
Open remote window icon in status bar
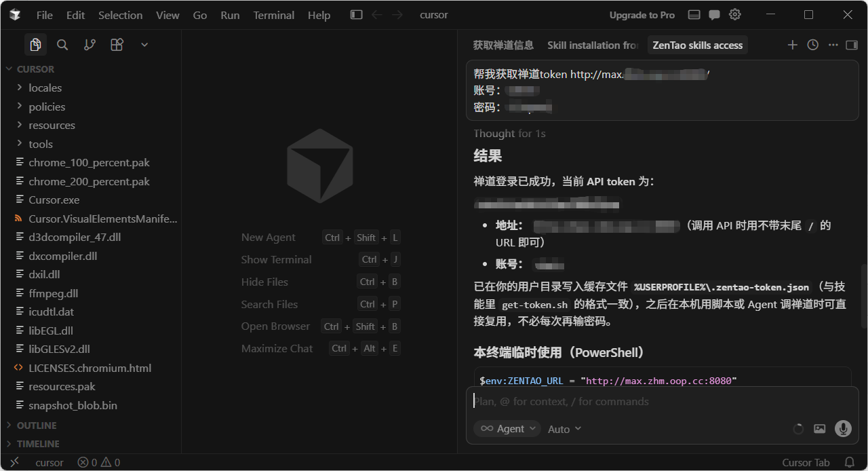pos(14,462)
